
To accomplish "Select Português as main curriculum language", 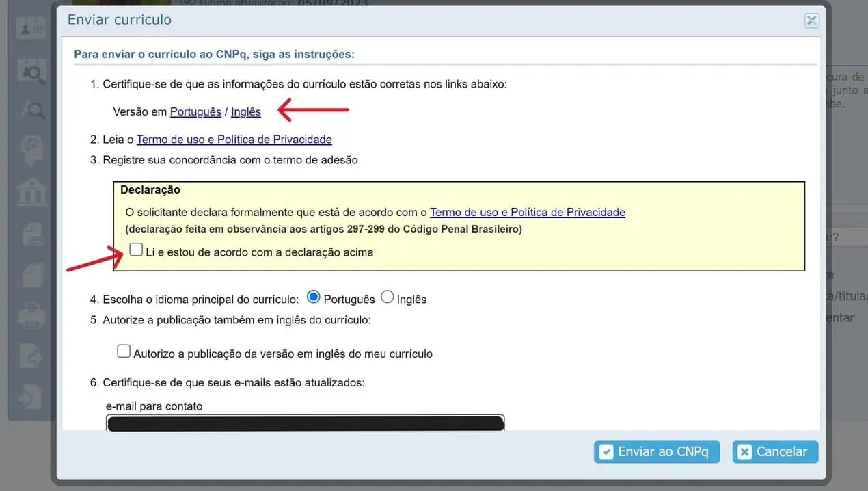I will (314, 297).
